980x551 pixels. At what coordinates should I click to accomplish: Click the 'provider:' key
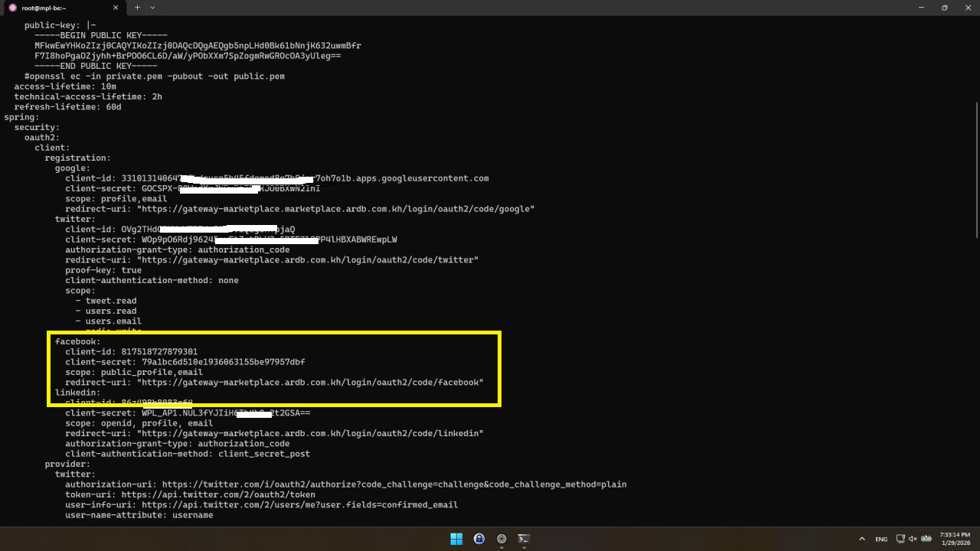point(67,464)
